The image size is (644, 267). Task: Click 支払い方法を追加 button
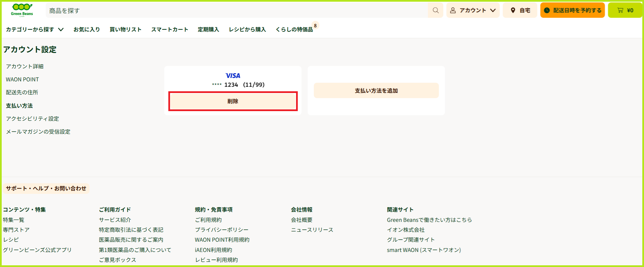point(376,91)
